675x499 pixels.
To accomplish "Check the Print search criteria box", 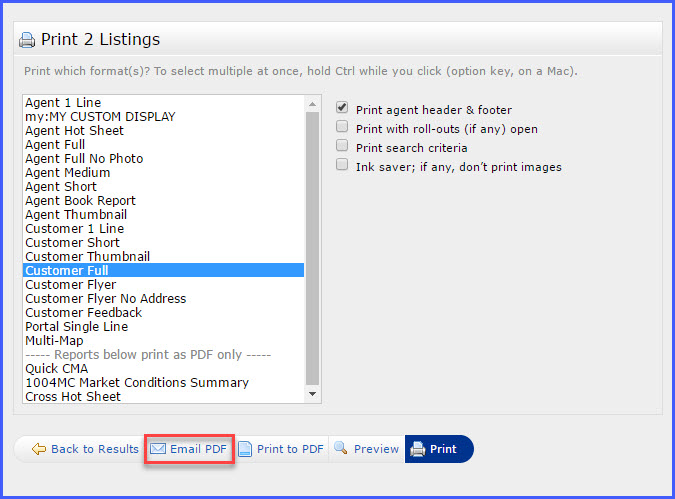I will tap(342, 146).
